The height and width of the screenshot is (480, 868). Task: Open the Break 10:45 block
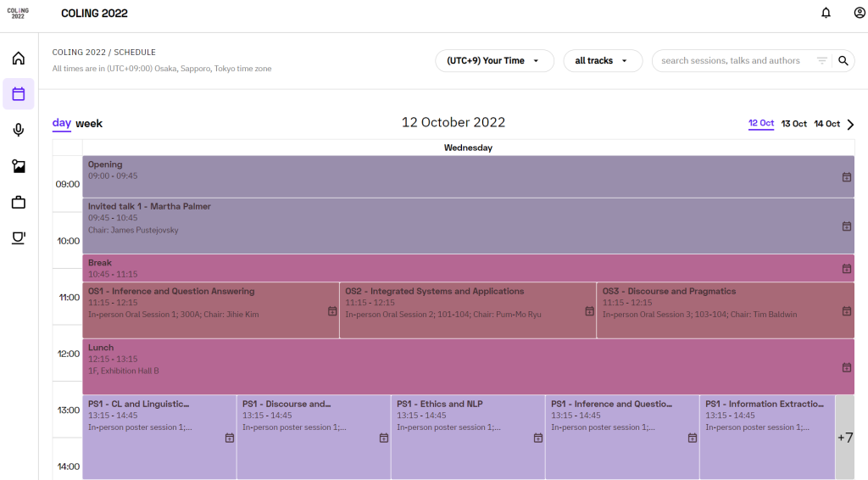tap(468, 268)
